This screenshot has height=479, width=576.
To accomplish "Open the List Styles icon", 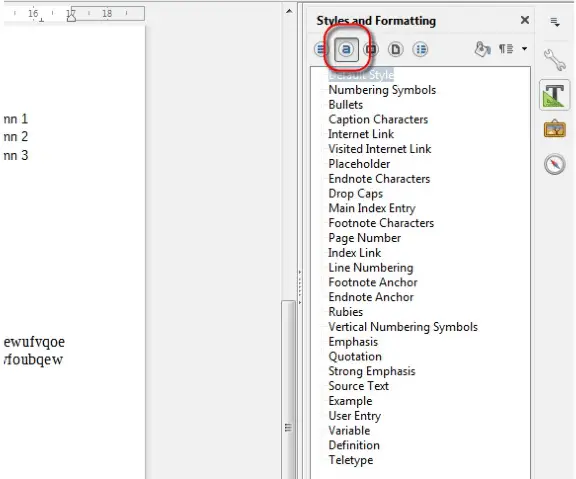I will tap(420, 49).
